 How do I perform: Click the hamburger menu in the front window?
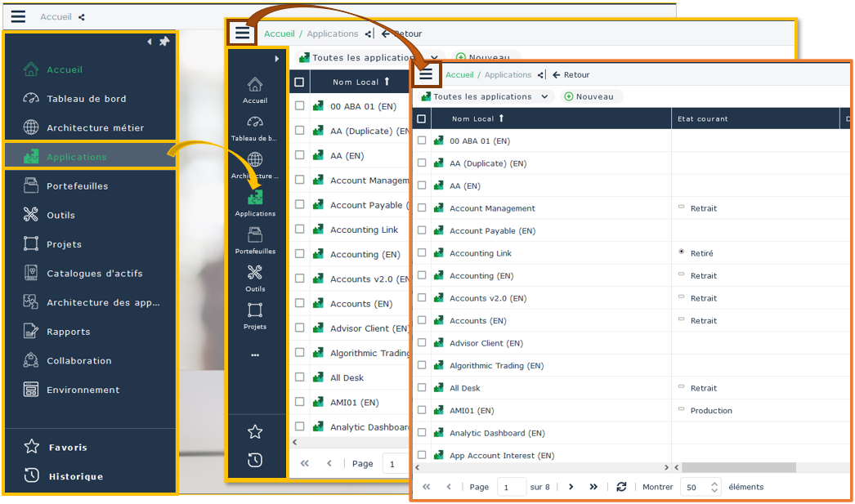(x=426, y=74)
